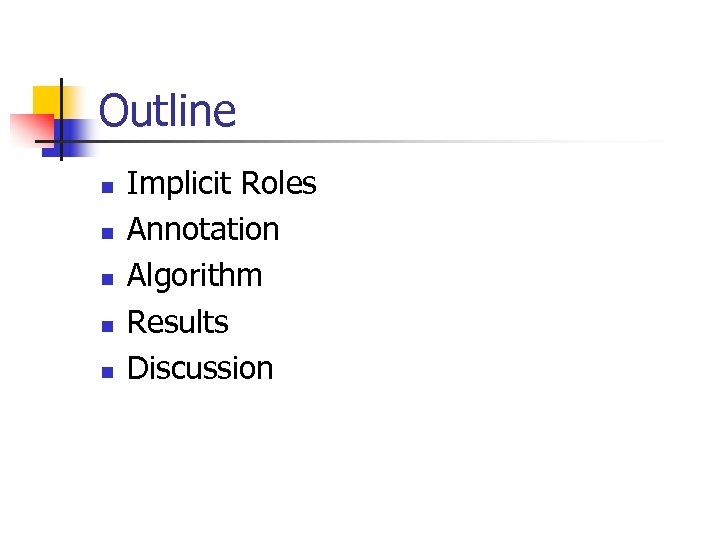The height and width of the screenshot is (540, 720).
Task: Pick the bullet marker next to Results
Action: click(x=108, y=325)
